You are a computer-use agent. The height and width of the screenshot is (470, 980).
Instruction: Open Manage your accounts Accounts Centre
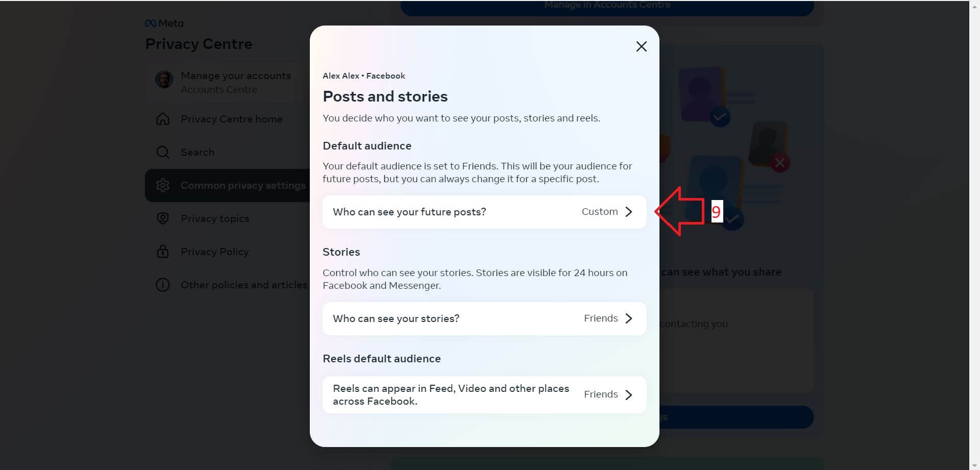tap(228, 82)
